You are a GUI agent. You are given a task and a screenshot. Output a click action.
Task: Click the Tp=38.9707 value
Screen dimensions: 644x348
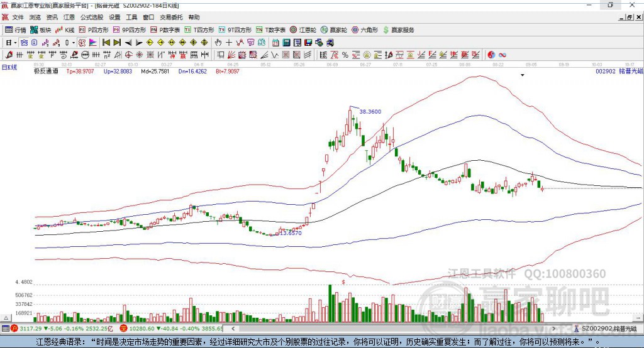point(80,71)
